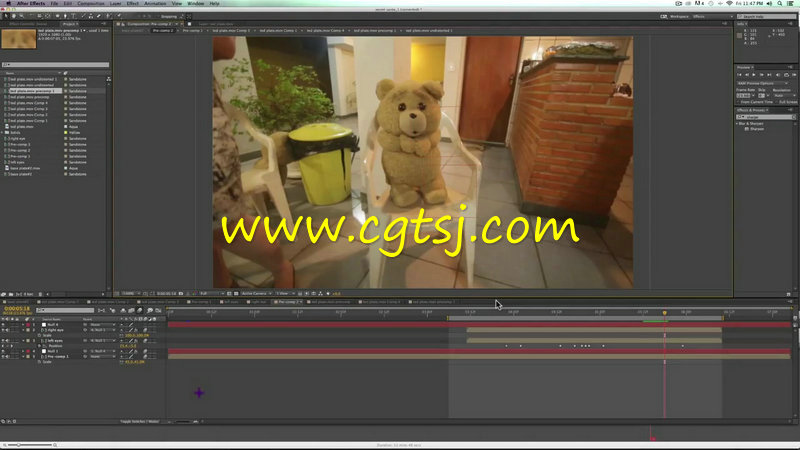Play the preview in Preview panel
Screen dimensions: 800x450
(x=754, y=75)
